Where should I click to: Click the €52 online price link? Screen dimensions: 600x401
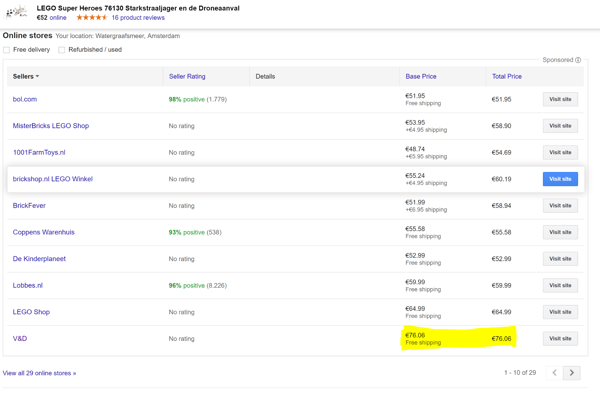click(x=51, y=18)
